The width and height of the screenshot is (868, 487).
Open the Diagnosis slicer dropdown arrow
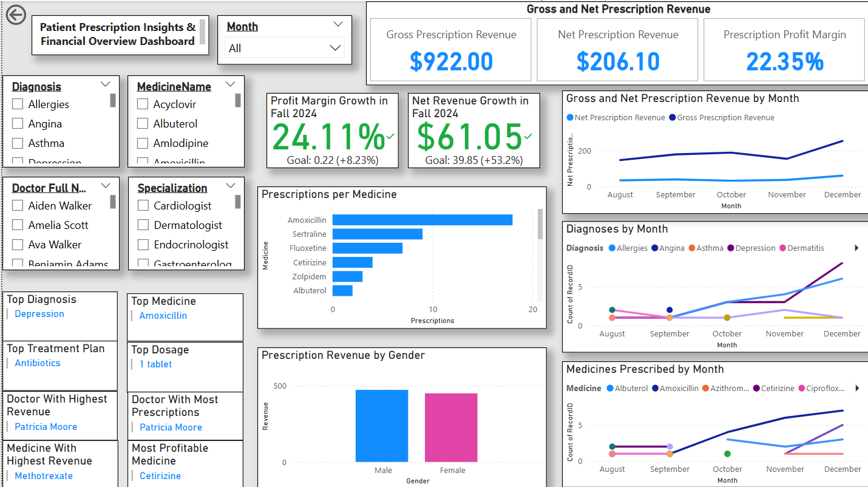(105, 84)
